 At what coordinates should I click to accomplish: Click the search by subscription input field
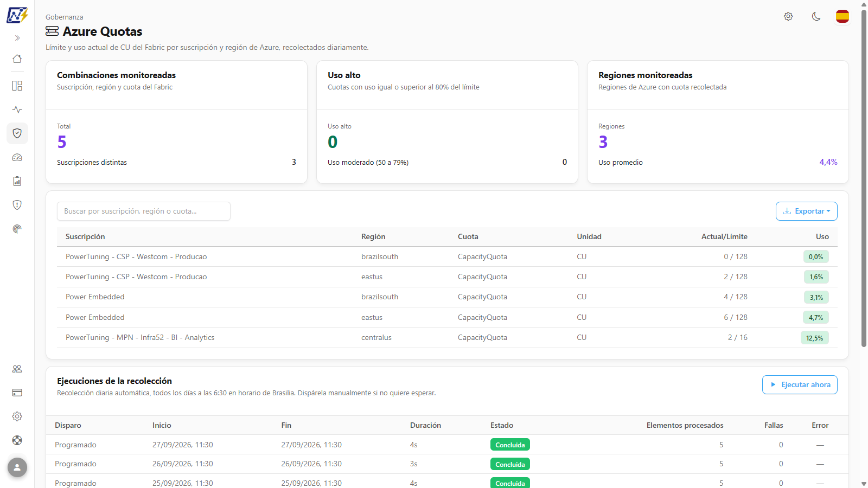pyautogui.click(x=144, y=211)
